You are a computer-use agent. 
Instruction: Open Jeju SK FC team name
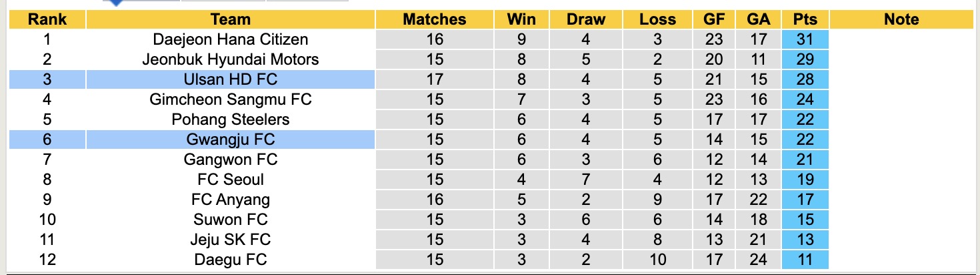click(x=230, y=240)
